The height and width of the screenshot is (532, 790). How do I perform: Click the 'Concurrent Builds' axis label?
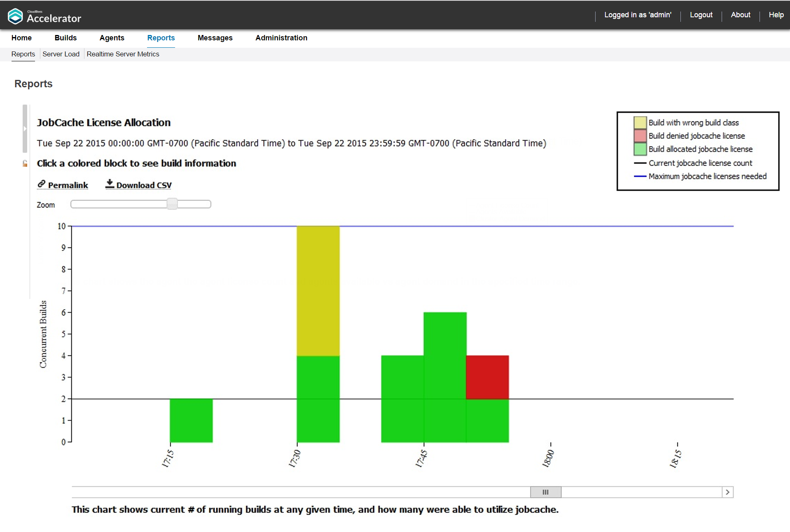tap(43, 334)
